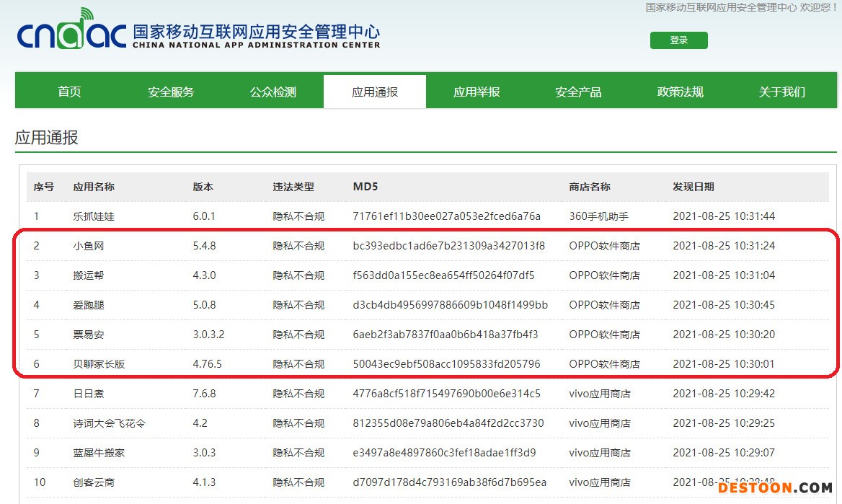Go to the 安全服务 menu item
This screenshot has height=504, width=842.
(171, 92)
